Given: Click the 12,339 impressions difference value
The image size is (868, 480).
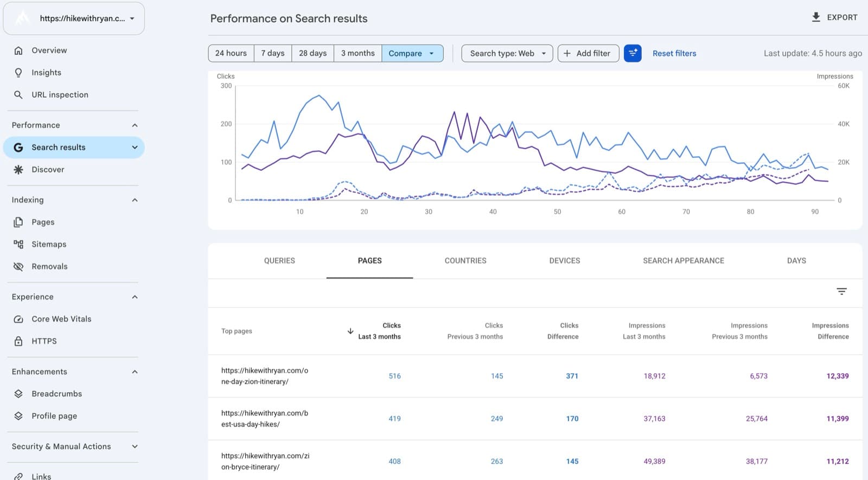Looking at the screenshot, I should [838, 376].
